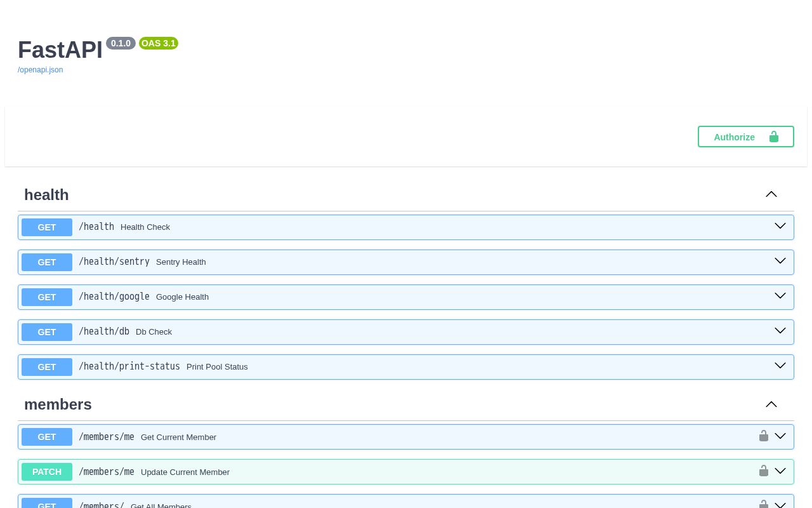Expand the GET /members/me operation chevron
This screenshot has height=508, width=812.
click(x=780, y=436)
